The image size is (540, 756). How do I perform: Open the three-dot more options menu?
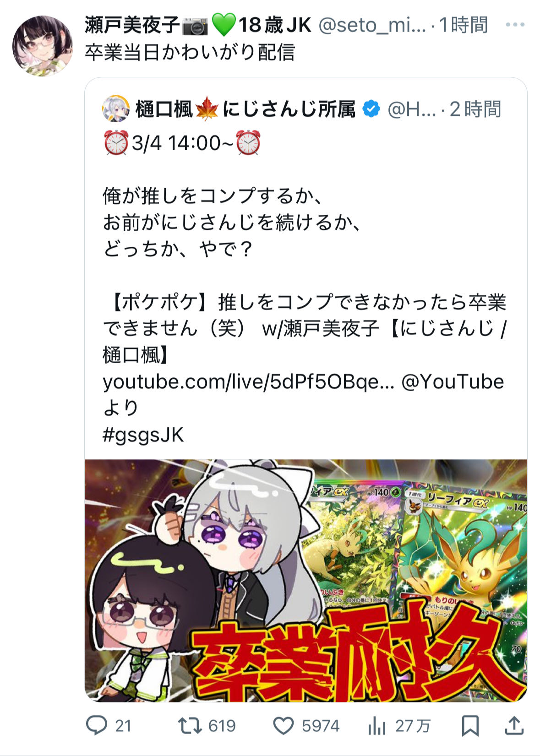(x=515, y=25)
